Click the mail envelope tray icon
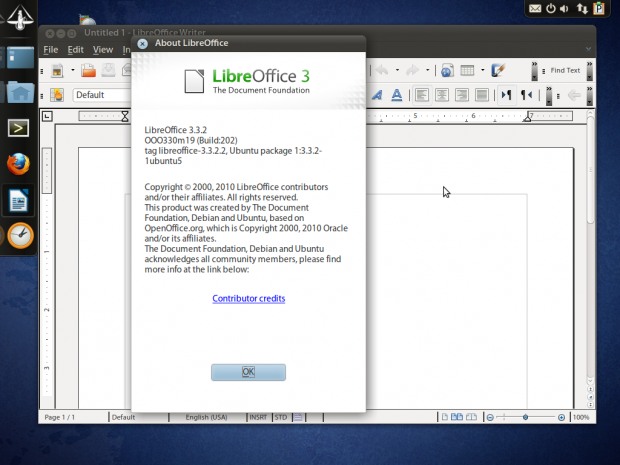Viewport: 620px width, 465px height. (535, 8)
